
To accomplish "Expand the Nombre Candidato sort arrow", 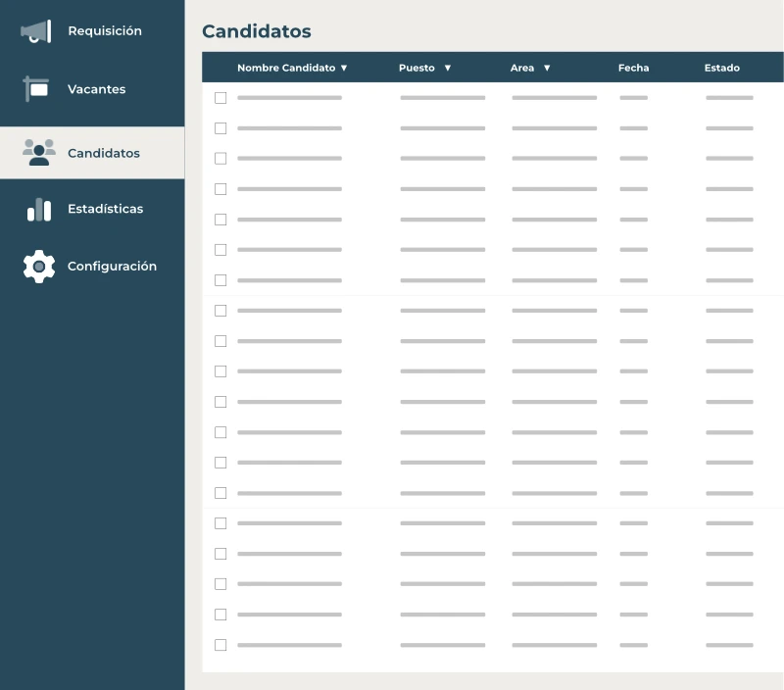I will coord(344,69).
